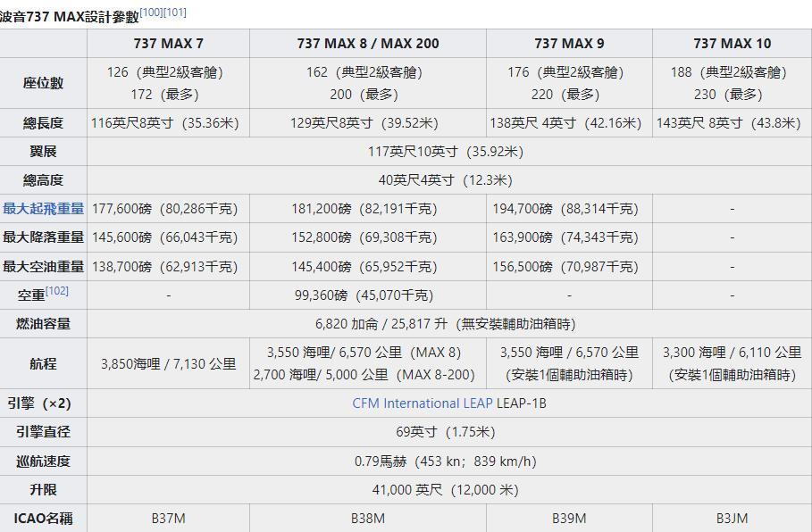This screenshot has height=532, width=812.
Task: Click the 41,000 英尺（12,000 米）ceiling value
Action: [x=446, y=489]
